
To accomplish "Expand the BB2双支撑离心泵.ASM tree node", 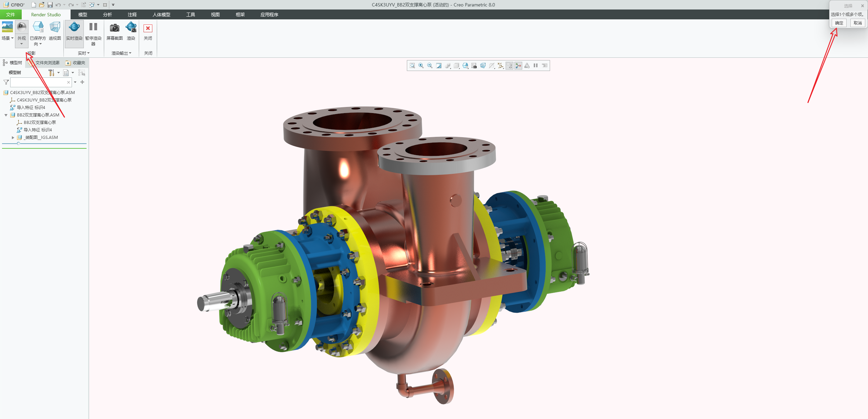I will pos(6,115).
